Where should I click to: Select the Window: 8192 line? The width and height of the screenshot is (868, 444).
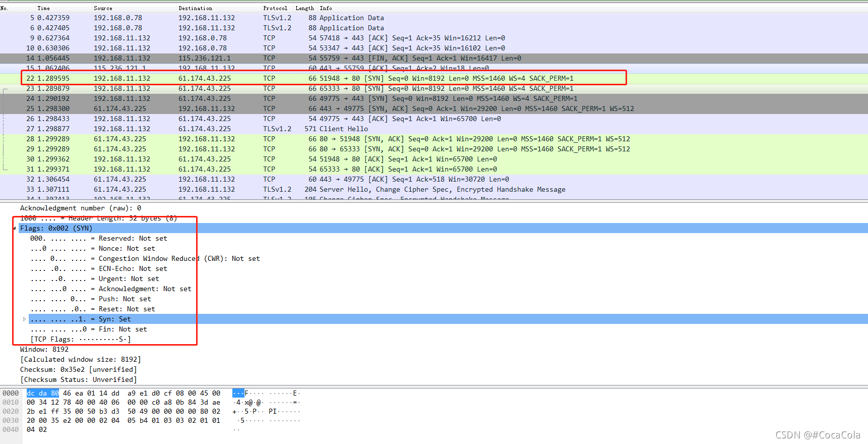(x=44, y=349)
